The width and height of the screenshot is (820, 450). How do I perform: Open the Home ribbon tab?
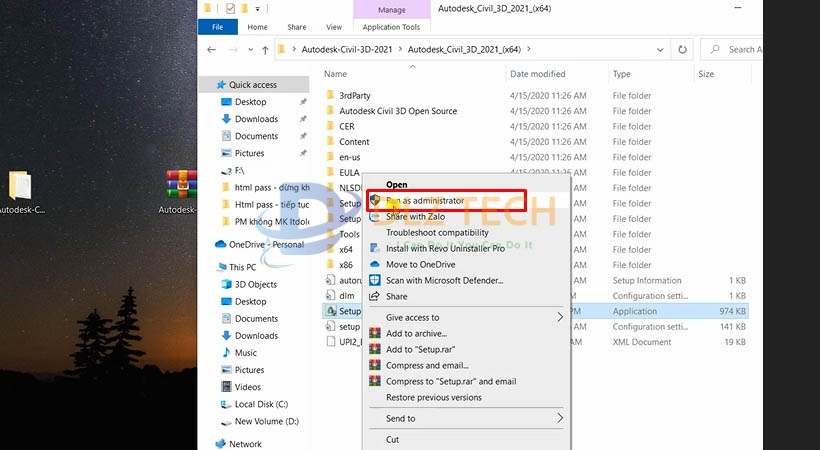257,27
